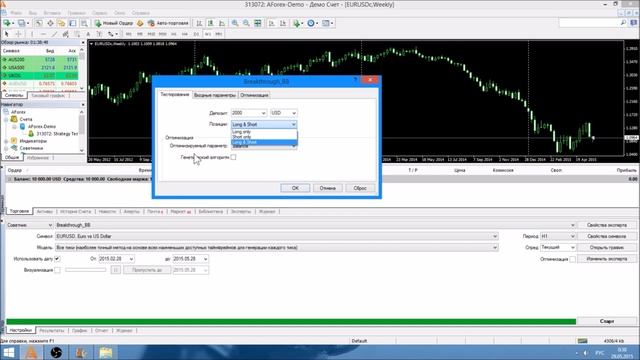Click the Open chart button
The width and height of the screenshot is (640, 360).
pyautogui.click(x=607, y=247)
